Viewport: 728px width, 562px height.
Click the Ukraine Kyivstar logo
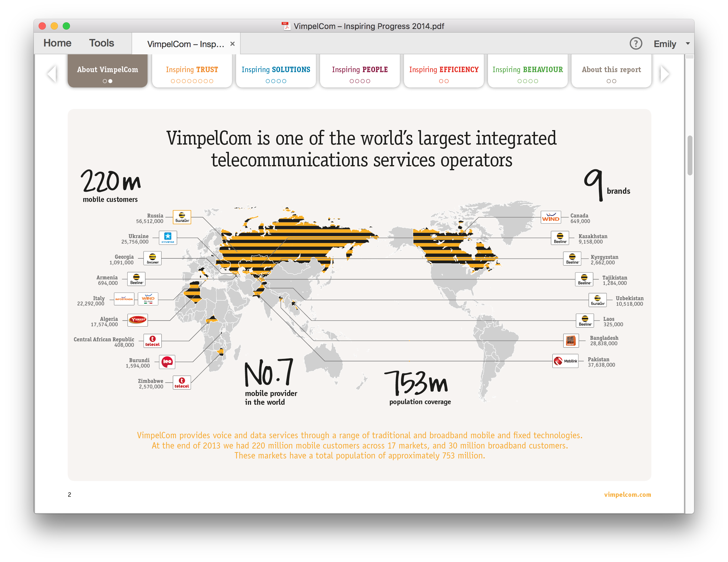[168, 238]
